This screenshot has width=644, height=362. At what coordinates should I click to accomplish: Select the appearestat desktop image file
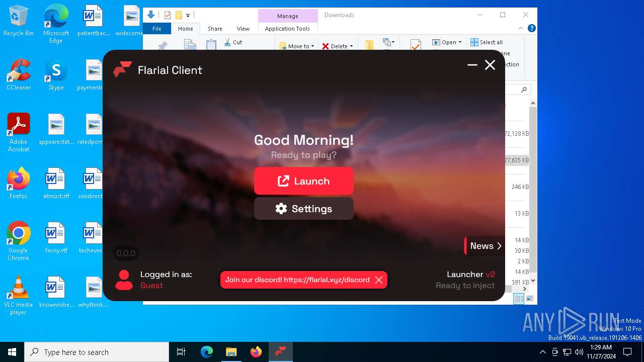[x=56, y=129]
